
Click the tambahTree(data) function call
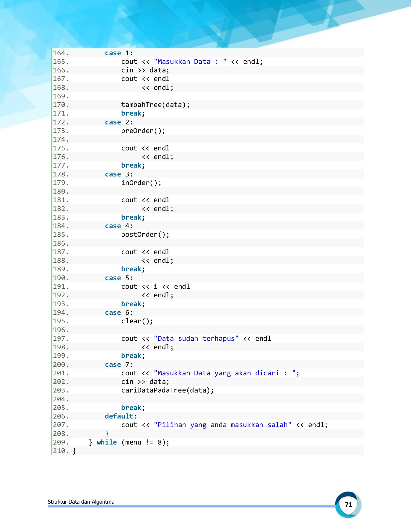pos(155,105)
